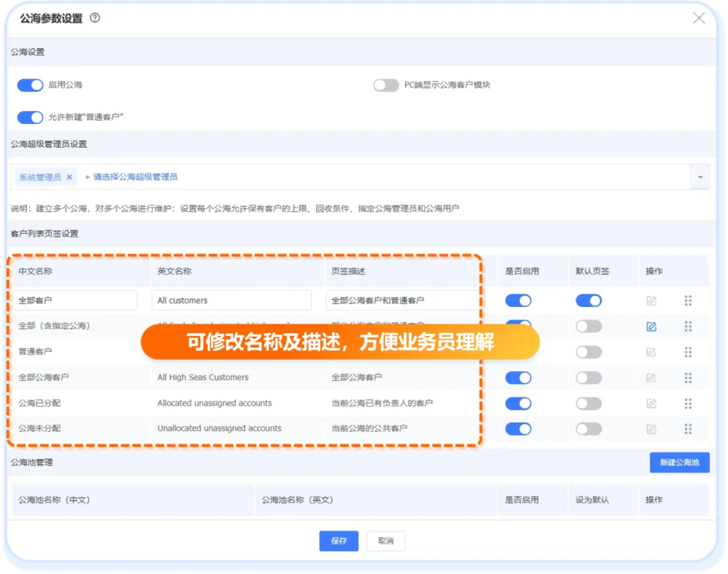The width and height of the screenshot is (728, 574).
Task: Toggle the 启用公海 switch
Action: (30, 85)
